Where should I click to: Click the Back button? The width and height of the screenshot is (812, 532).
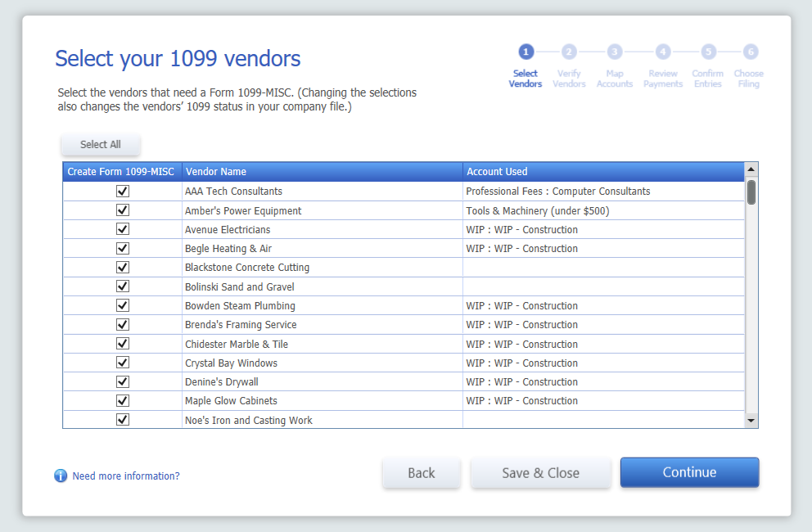422,473
